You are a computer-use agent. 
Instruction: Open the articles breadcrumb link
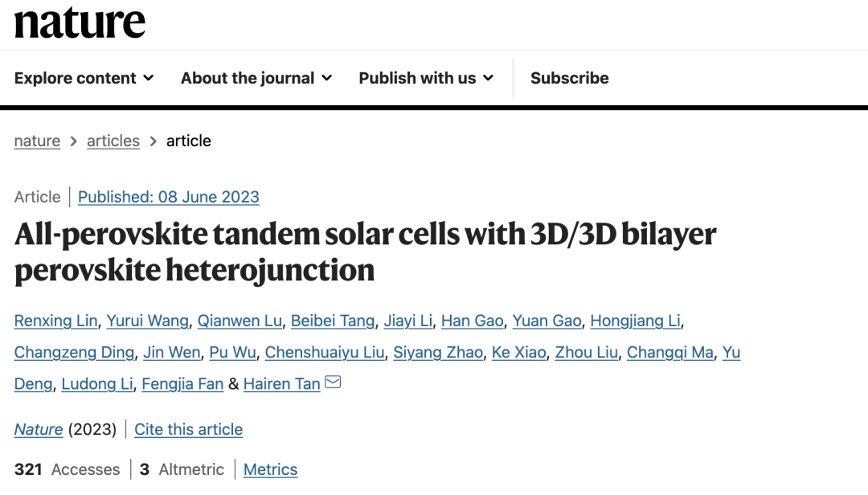(113, 141)
